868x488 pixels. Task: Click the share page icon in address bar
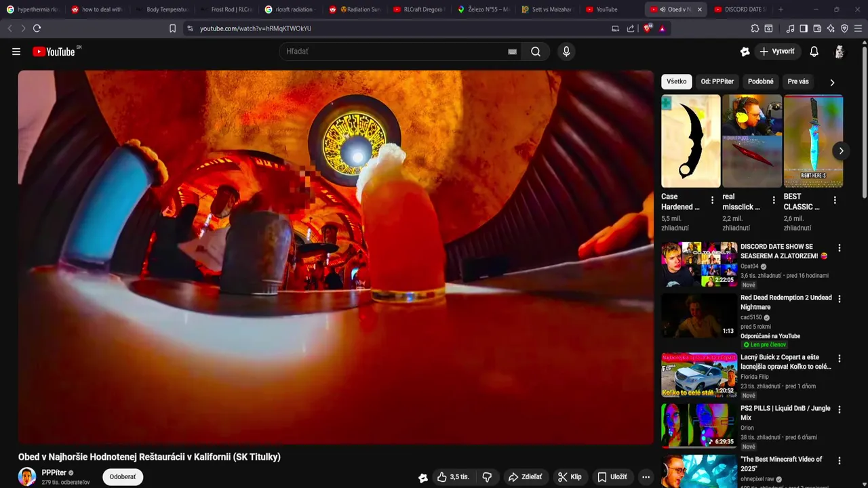631,28
